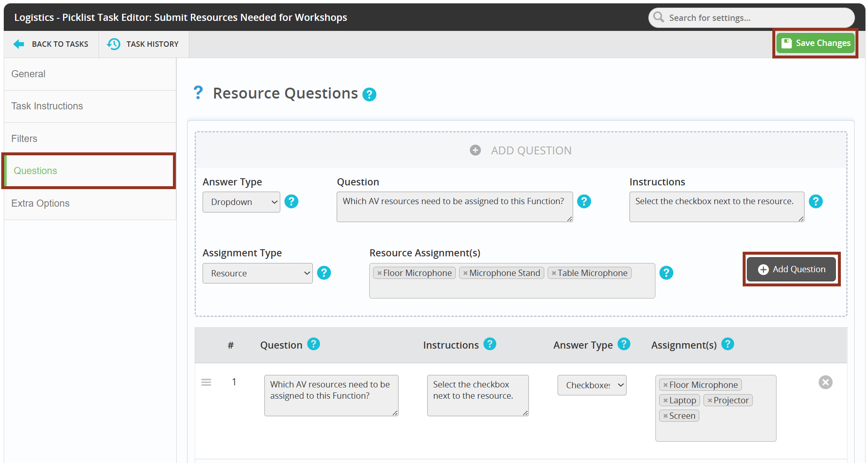Click help icon beside the Question textbox
Viewport: 868px width, 463px height.
(584, 202)
